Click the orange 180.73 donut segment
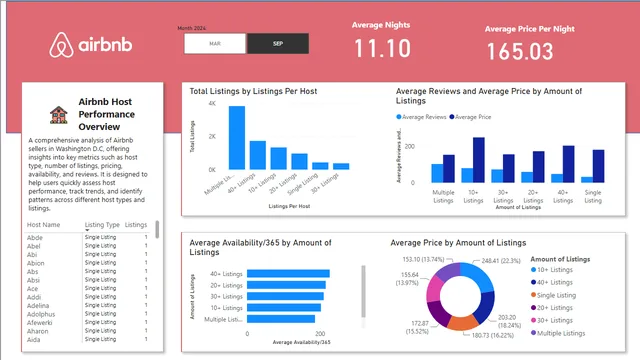The image size is (640, 360). point(463,323)
